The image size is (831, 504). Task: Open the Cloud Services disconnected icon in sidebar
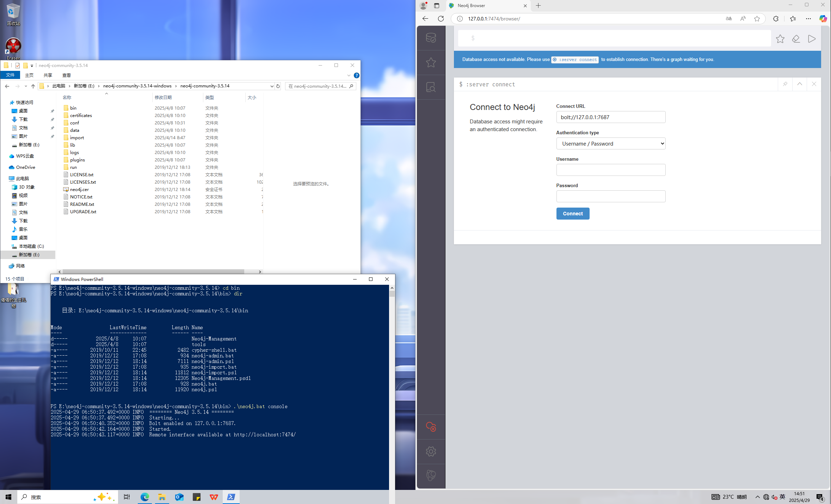tap(431, 427)
